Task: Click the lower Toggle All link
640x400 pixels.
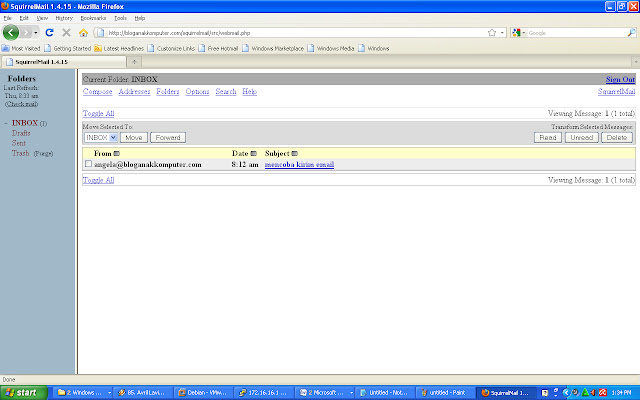Action: 98,180
